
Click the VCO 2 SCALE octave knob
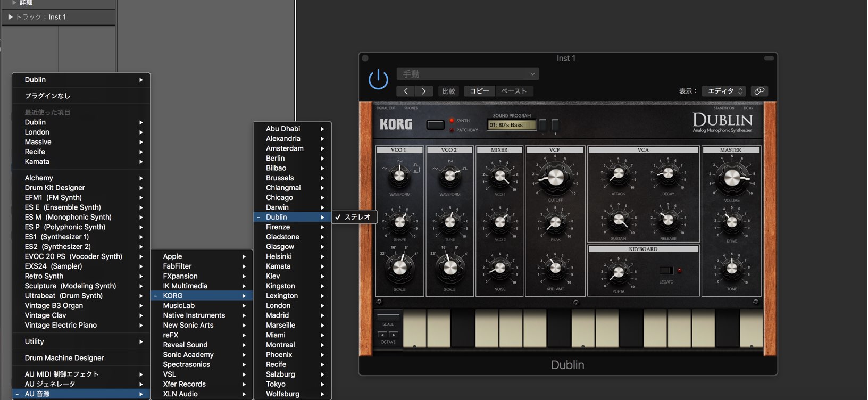[x=449, y=268]
